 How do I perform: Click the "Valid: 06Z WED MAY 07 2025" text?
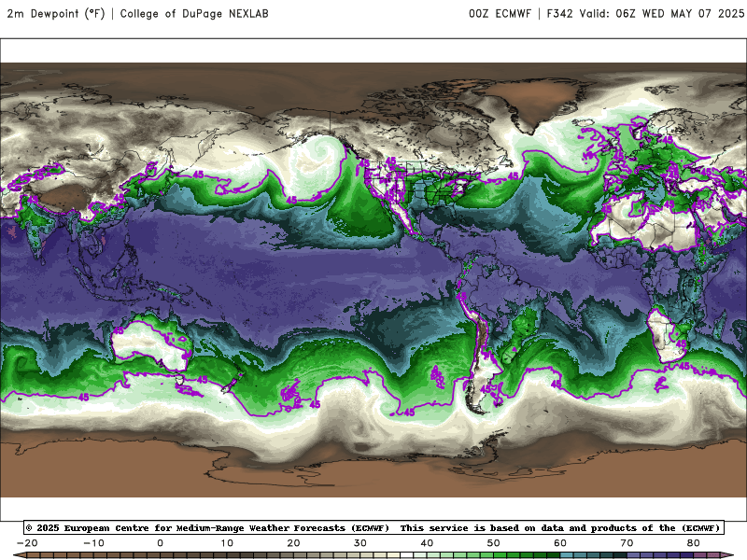(662, 14)
